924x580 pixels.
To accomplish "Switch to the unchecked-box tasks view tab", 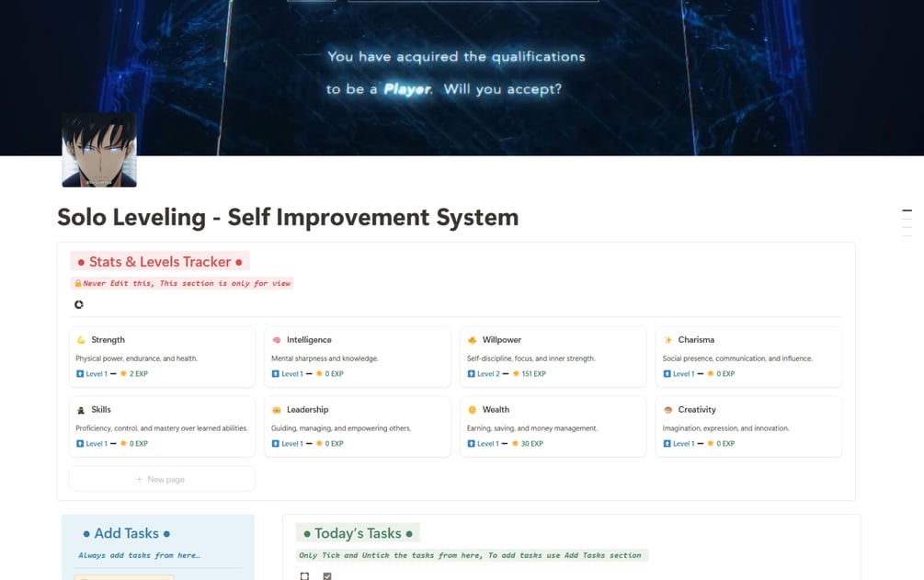I will click(304, 576).
